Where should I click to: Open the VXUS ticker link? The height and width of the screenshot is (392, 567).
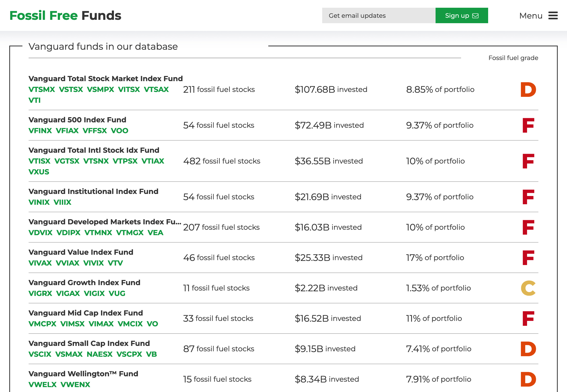[39, 172]
